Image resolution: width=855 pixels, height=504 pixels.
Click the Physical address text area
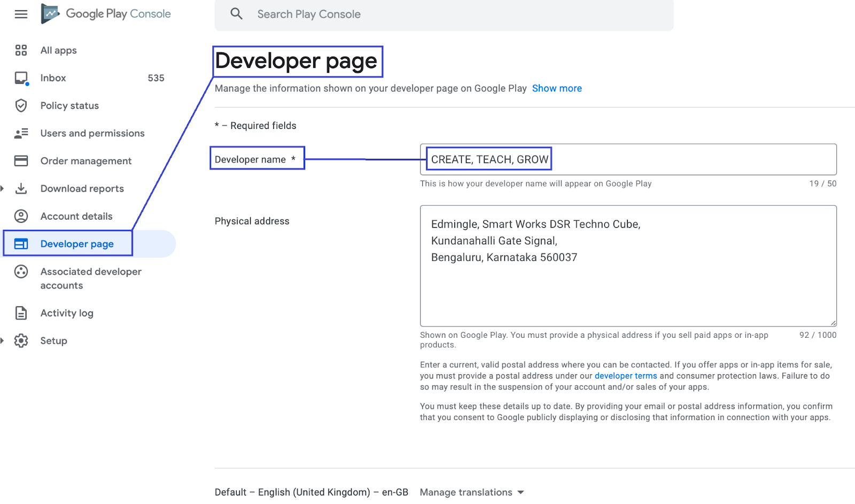tap(628, 266)
